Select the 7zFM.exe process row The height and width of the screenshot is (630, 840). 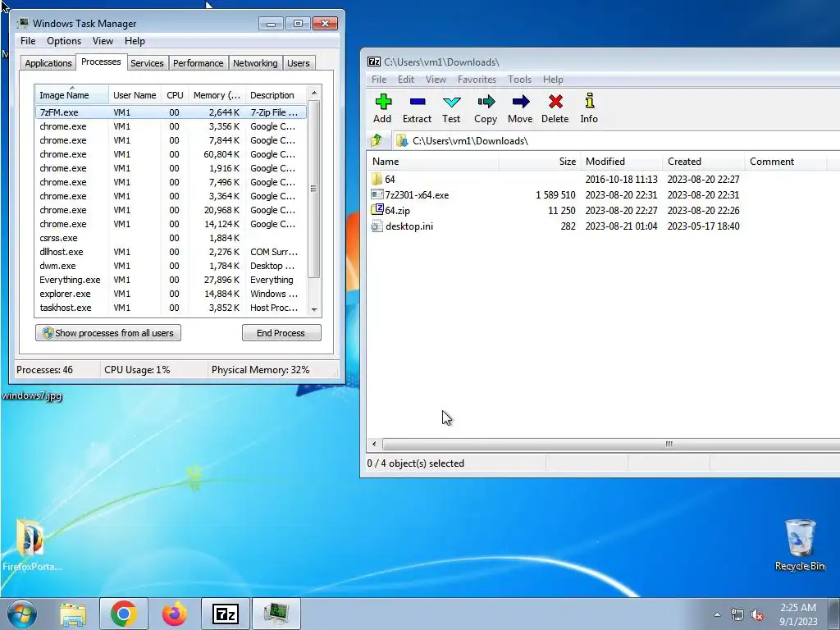pos(171,112)
